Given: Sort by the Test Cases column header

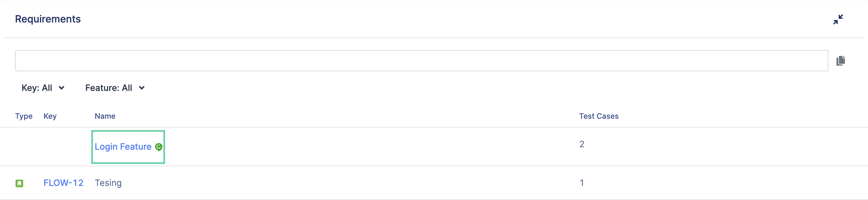Looking at the screenshot, I should tap(599, 116).
